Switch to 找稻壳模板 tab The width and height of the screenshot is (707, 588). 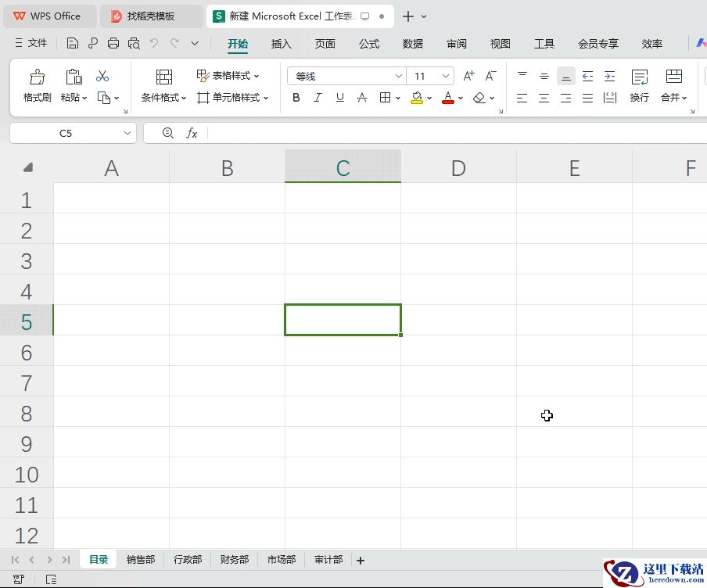[151, 16]
